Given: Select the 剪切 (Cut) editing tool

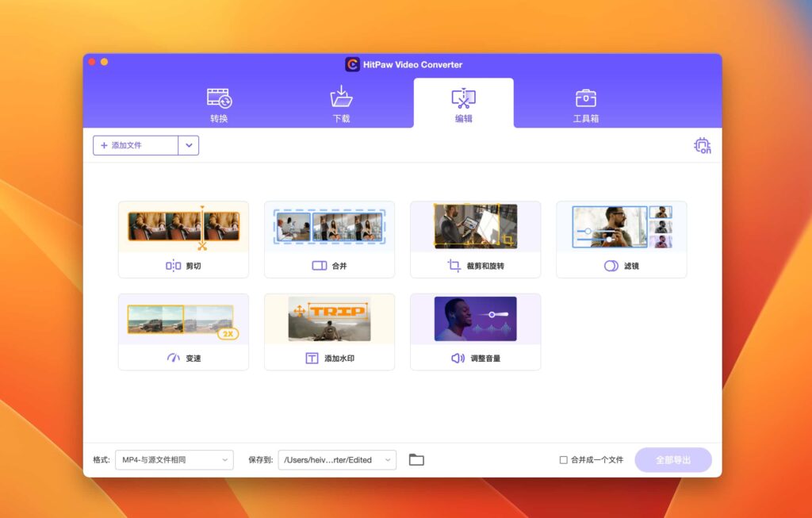Looking at the screenshot, I should (183, 238).
